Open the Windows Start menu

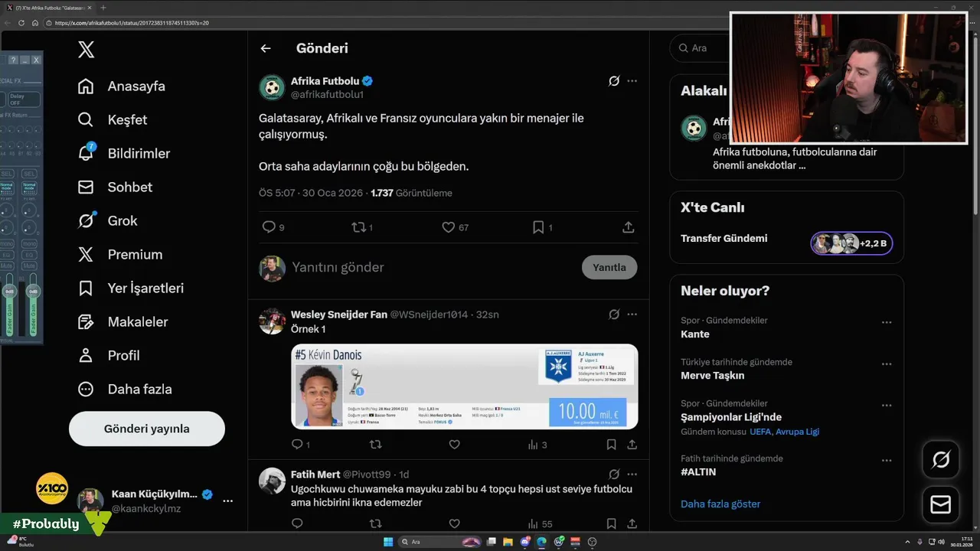pos(388,542)
